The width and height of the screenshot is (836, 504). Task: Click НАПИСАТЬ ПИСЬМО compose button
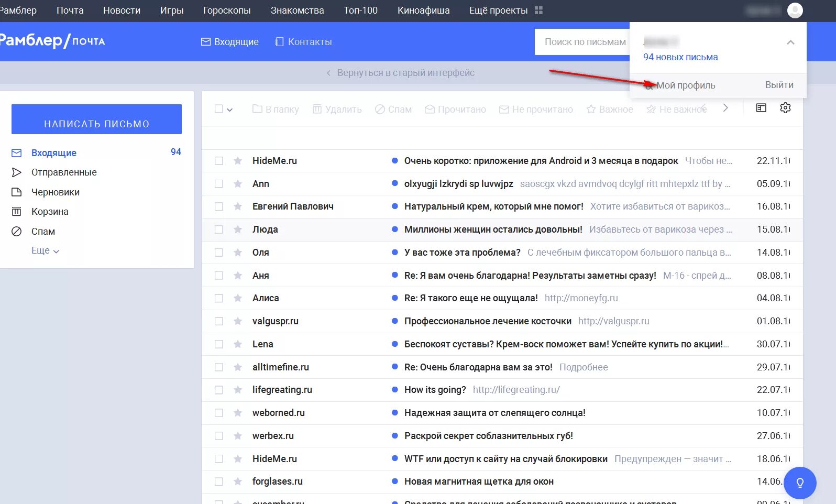pyautogui.click(x=96, y=119)
